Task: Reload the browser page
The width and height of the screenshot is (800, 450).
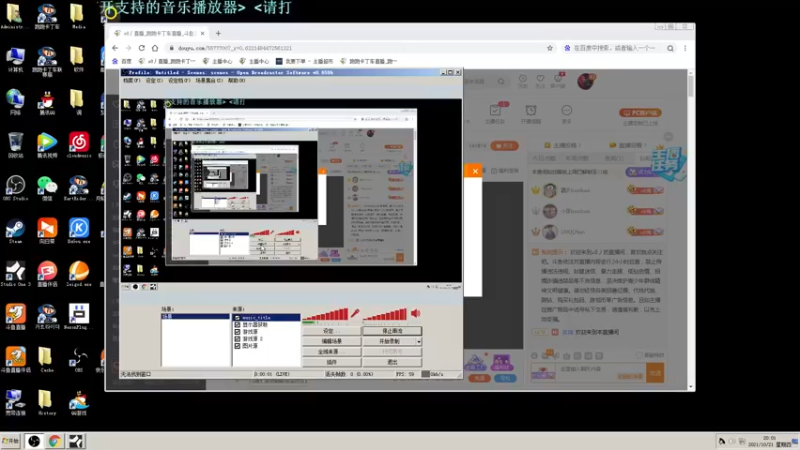Action: (x=141, y=48)
